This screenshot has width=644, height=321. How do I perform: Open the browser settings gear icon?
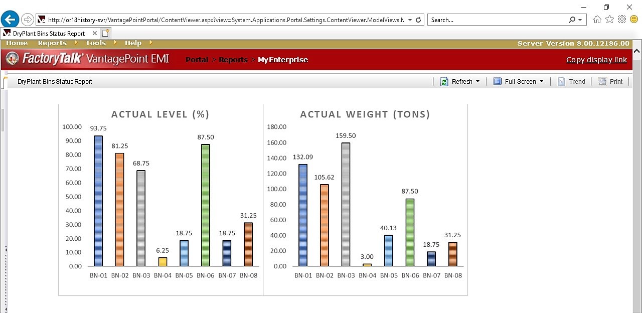622,20
